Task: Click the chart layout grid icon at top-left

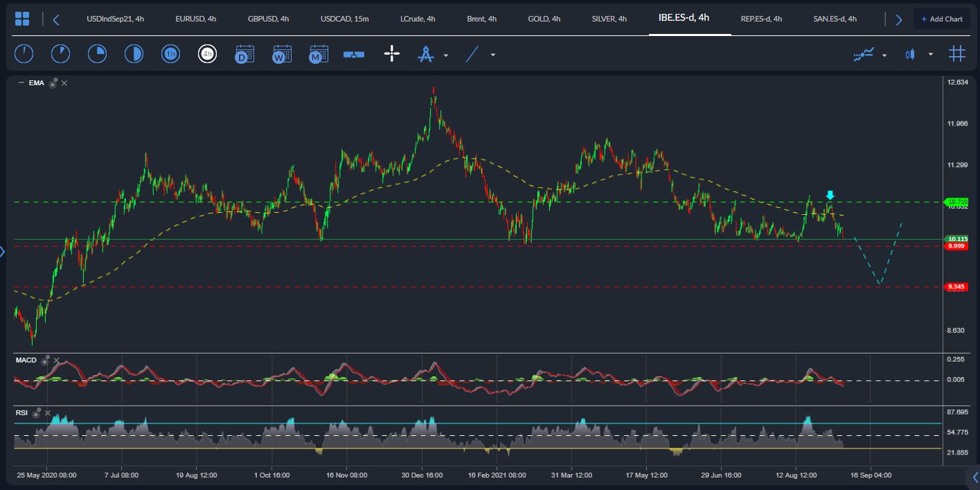Action: tap(22, 19)
